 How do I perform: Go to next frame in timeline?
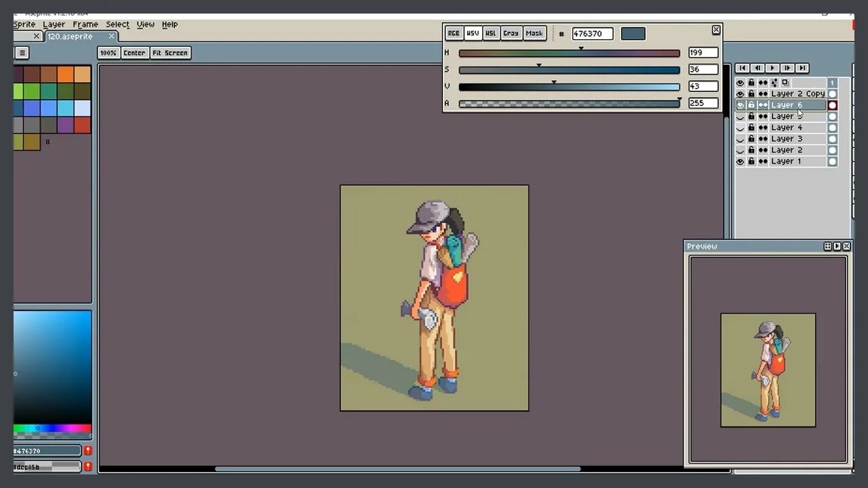coord(787,68)
